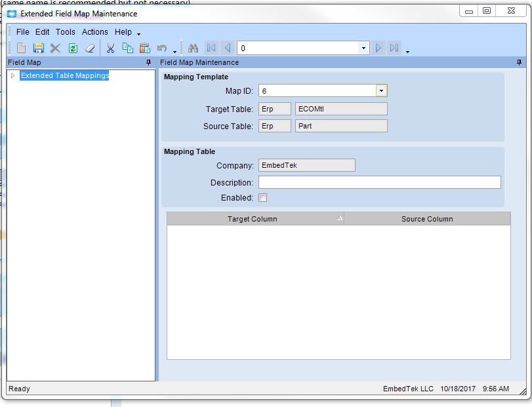Toggle the Enabled checkbox
532x407 pixels.
(262, 197)
